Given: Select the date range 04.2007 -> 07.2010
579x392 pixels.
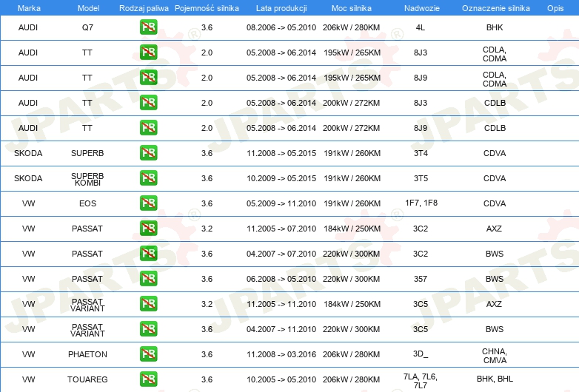Looking at the screenshot, I should point(281,254).
